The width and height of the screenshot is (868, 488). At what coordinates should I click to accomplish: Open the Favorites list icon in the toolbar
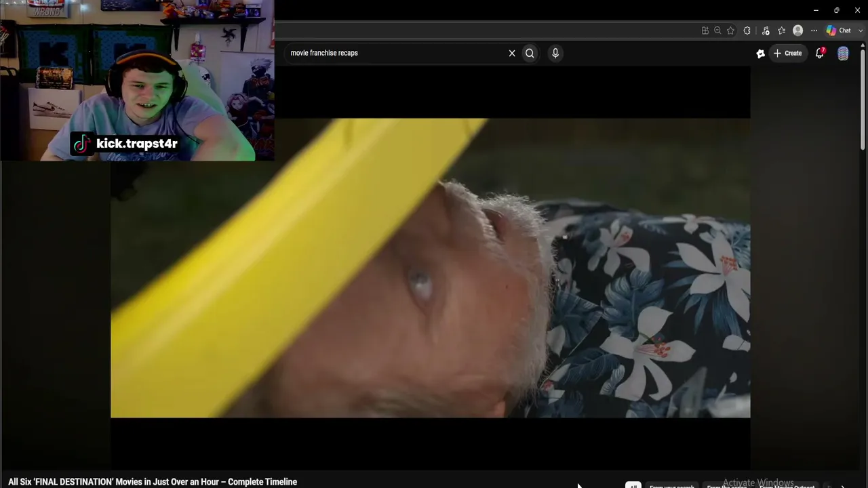point(782,30)
